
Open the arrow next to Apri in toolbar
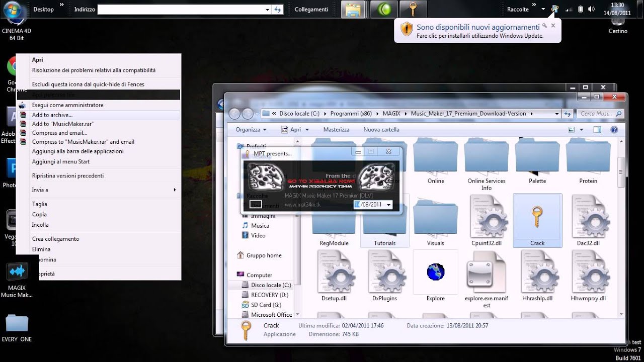[x=306, y=130]
